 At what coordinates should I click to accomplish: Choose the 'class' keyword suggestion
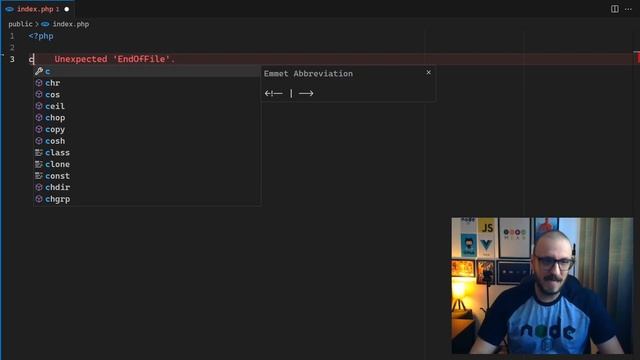[147, 153]
